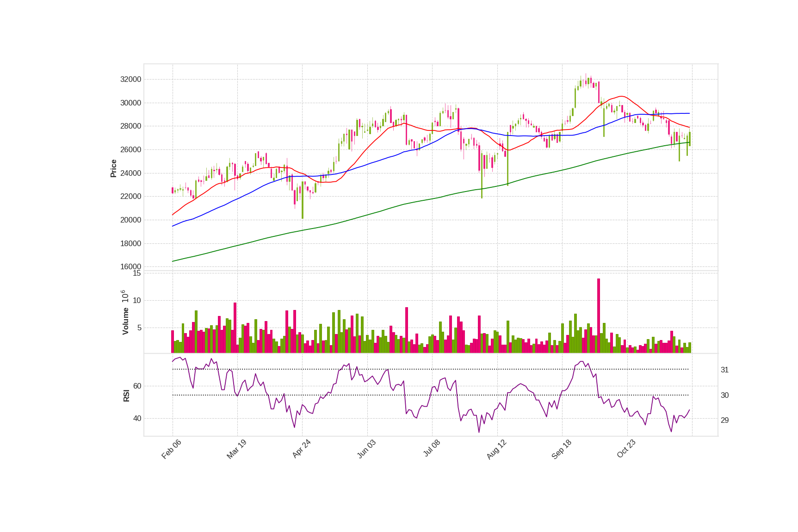The width and height of the screenshot is (798, 532).
Task: Click the Price axis title
Action: (x=113, y=168)
